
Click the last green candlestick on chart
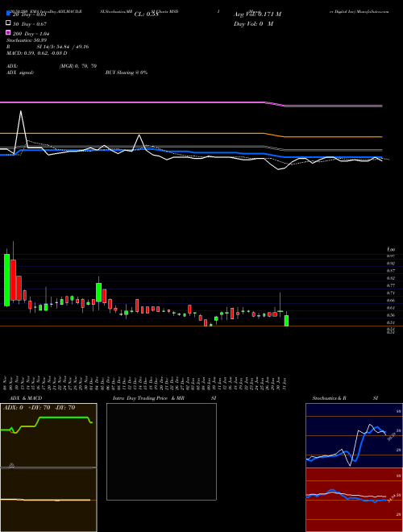(x=286, y=321)
